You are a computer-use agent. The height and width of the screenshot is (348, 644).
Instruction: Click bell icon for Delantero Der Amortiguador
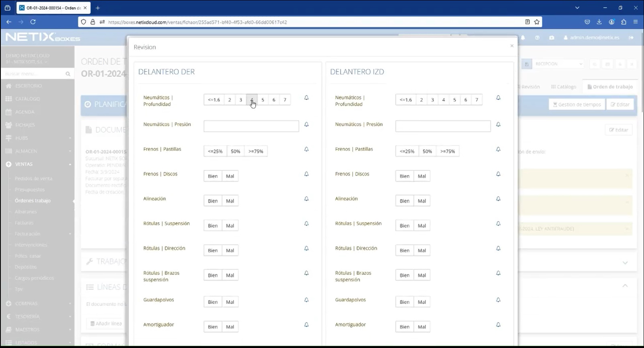[307, 325]
